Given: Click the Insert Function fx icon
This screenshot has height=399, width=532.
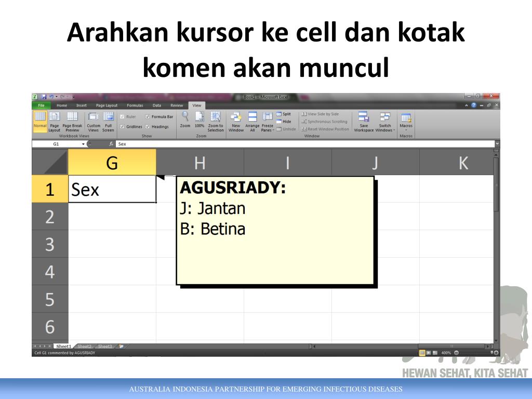Looking at the screenshot, I should click(x=111, y=144).
